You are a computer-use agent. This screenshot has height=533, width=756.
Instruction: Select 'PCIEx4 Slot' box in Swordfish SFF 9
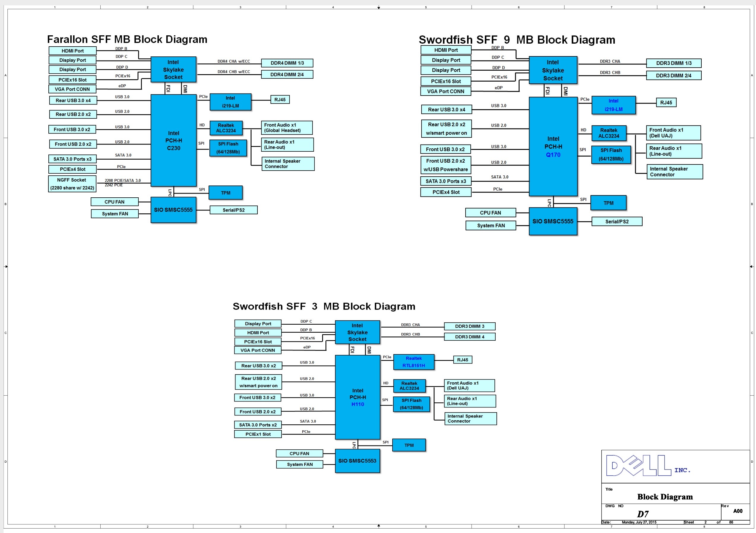tap(446, 192)
